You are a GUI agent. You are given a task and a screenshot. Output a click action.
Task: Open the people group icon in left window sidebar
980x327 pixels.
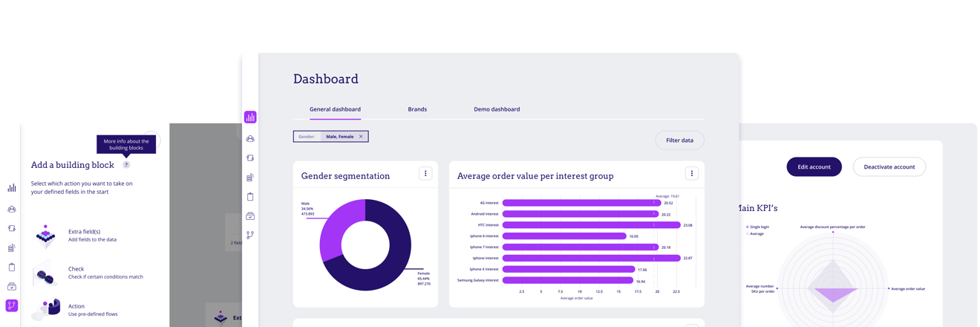coord(12,210)
